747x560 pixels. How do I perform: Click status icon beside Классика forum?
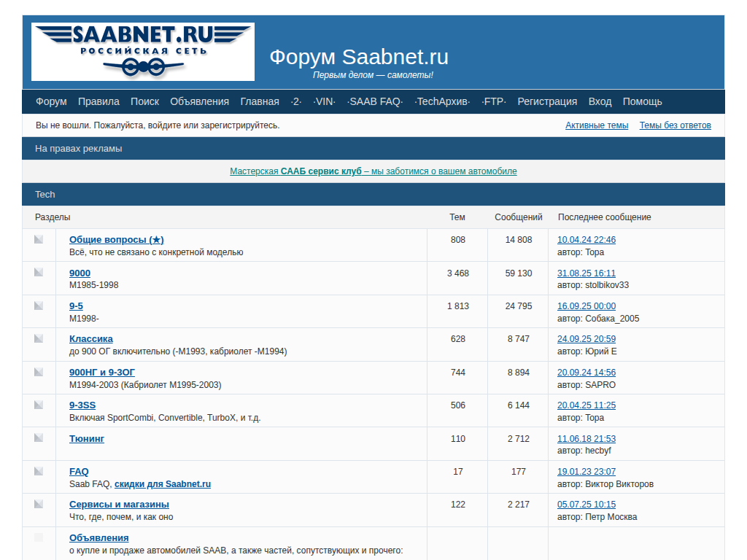[x=39, y=338]
